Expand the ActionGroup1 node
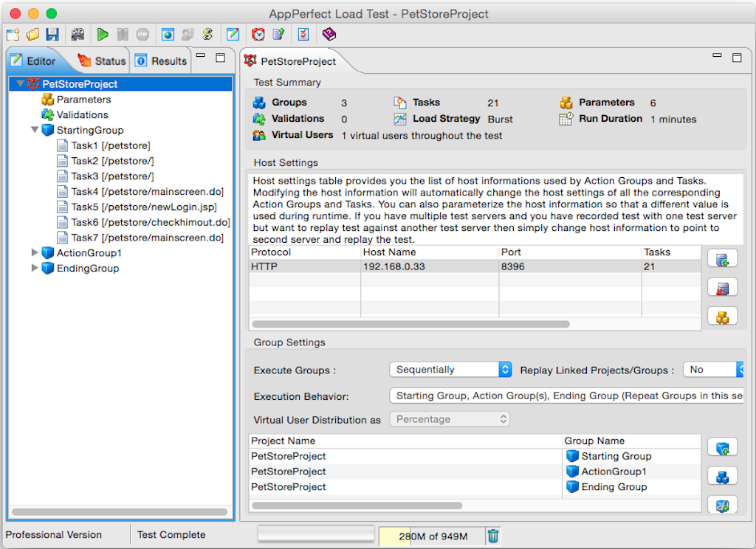 [35, 252]
